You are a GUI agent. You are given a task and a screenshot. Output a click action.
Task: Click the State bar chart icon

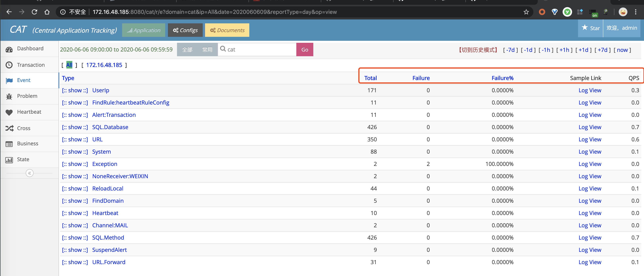(9, 160)
